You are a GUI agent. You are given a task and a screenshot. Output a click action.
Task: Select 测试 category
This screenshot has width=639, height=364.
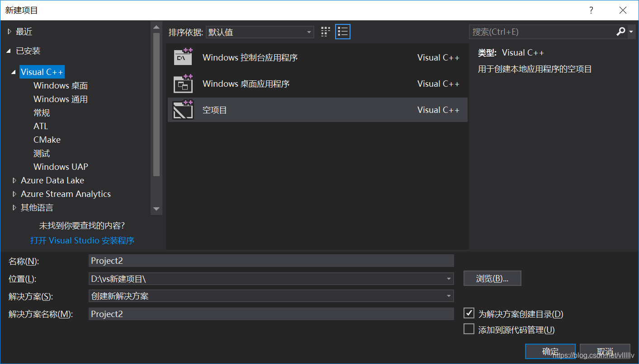42,153
